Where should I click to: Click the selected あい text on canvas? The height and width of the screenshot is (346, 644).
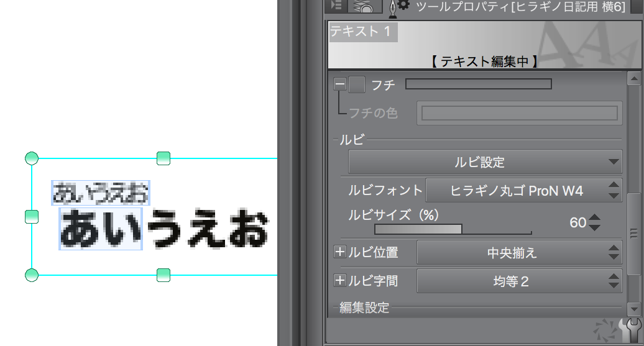101,229
